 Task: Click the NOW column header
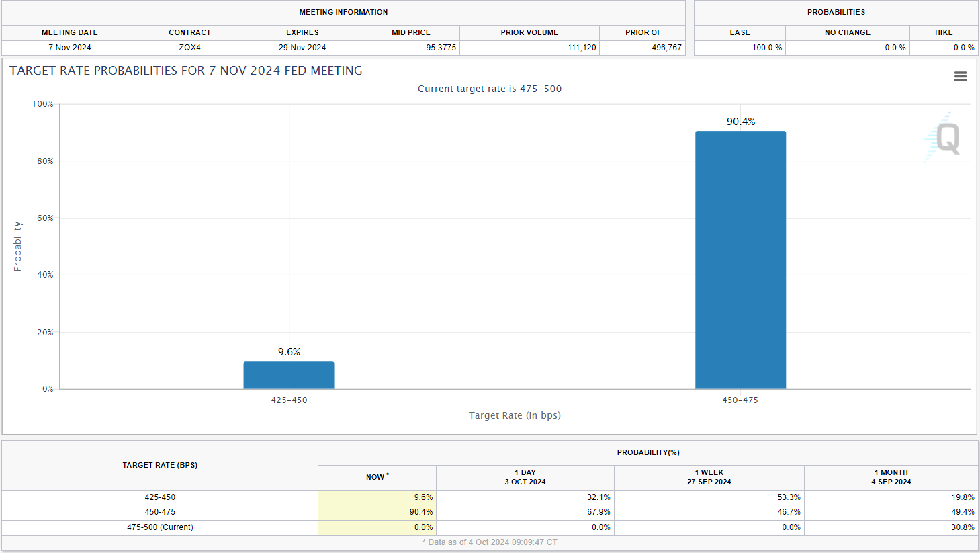click(x=376, y=477)
